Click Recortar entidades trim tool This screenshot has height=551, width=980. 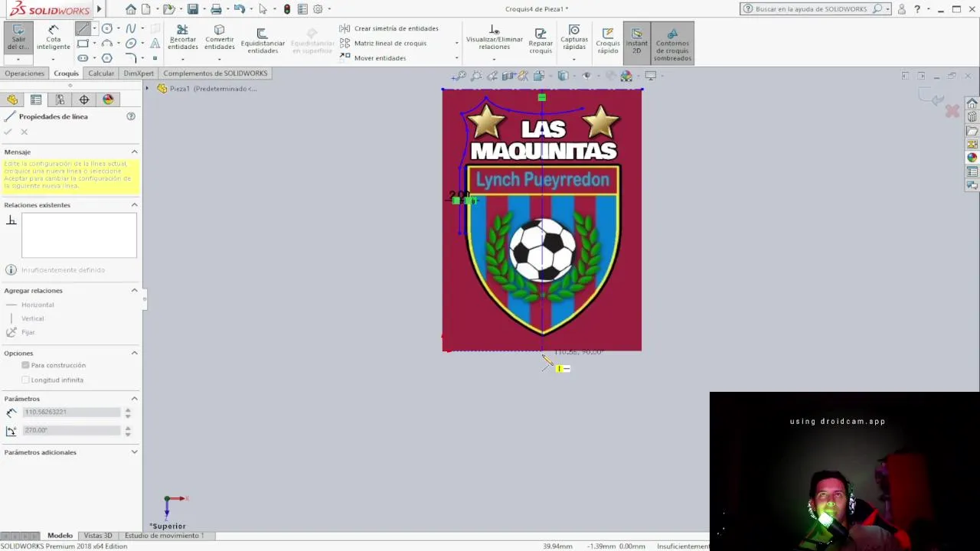[x=182, y=37]
